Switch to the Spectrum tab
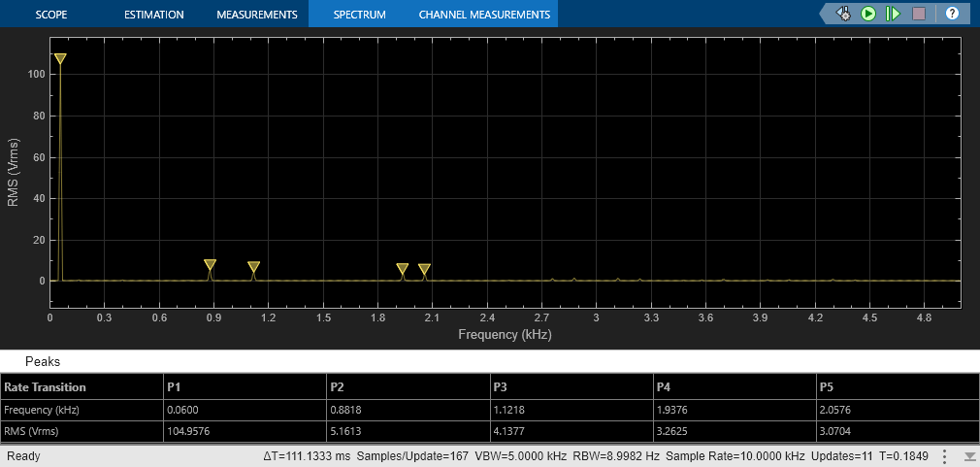Screen dimensions: 980x467 (359, 14)
